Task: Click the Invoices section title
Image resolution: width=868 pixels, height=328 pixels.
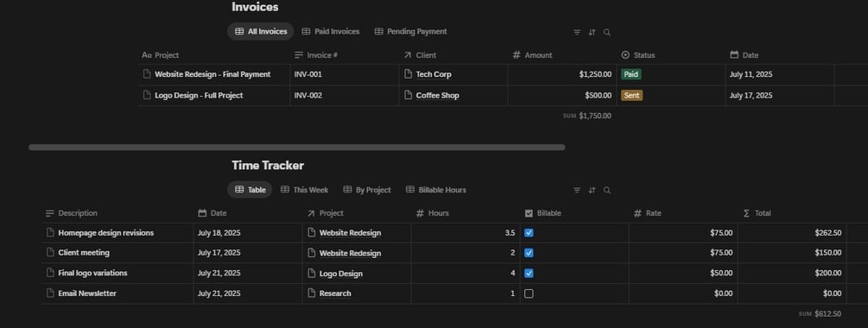Action: [255, 7]
